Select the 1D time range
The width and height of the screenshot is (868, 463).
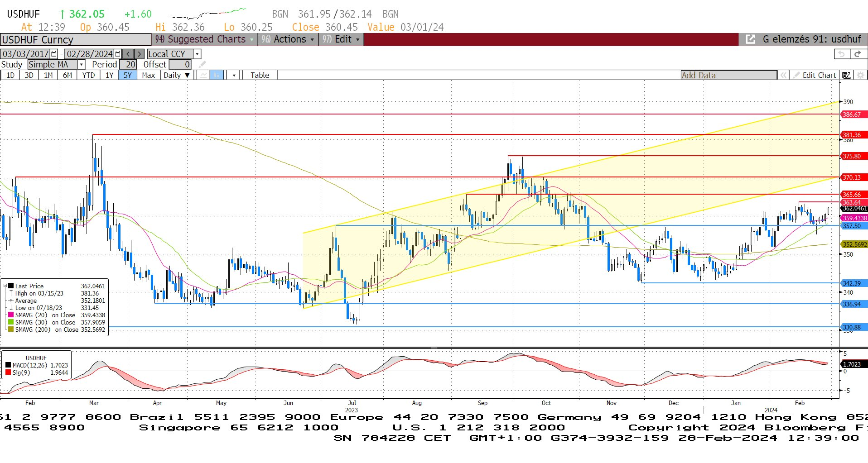[10, 75]
